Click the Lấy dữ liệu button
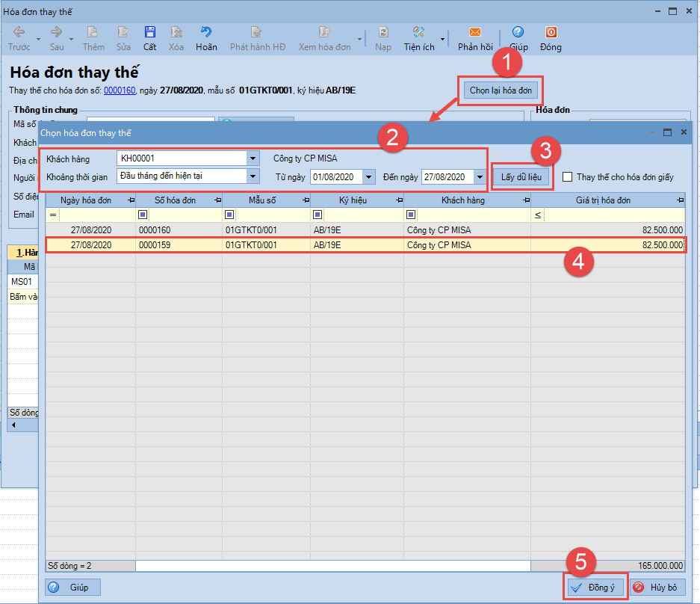Viewport: 700px width, 604px height. click(x=521, y=177)
